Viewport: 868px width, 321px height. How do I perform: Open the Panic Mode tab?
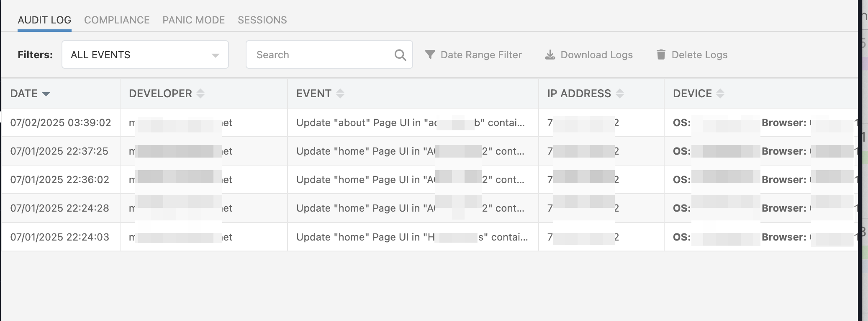194,20
